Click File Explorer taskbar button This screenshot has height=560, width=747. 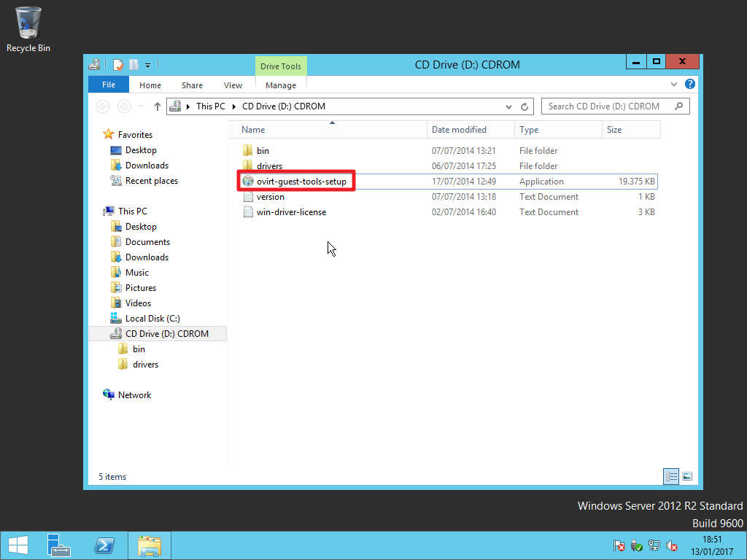[x=150, y=545]
